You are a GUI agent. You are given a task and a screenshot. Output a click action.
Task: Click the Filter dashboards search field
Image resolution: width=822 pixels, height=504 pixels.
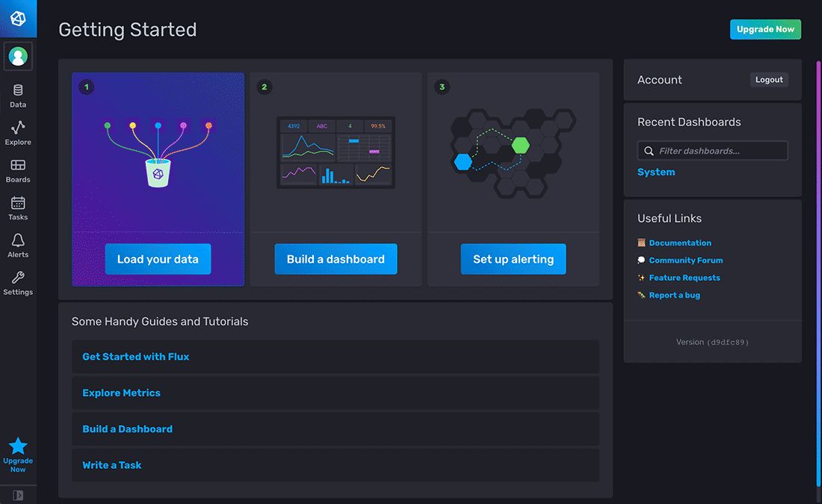(711, 150)
